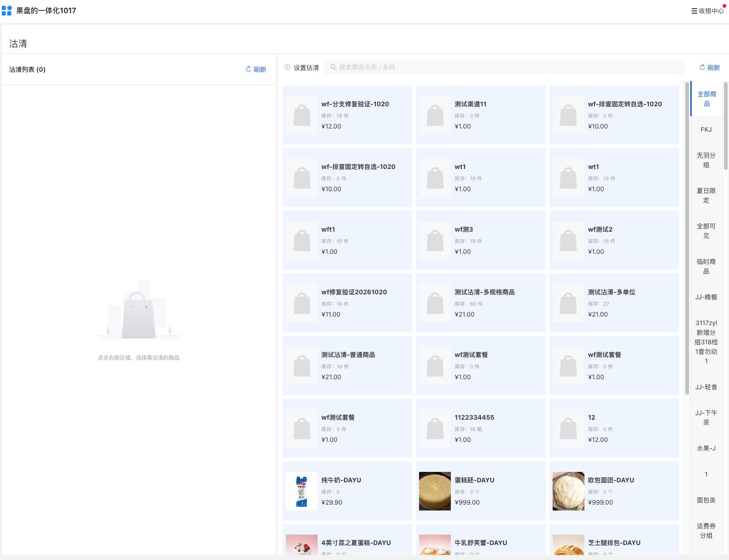Click the 设置估清 label
This screenshot has height=560, width=729.
[x=306, y=68]
